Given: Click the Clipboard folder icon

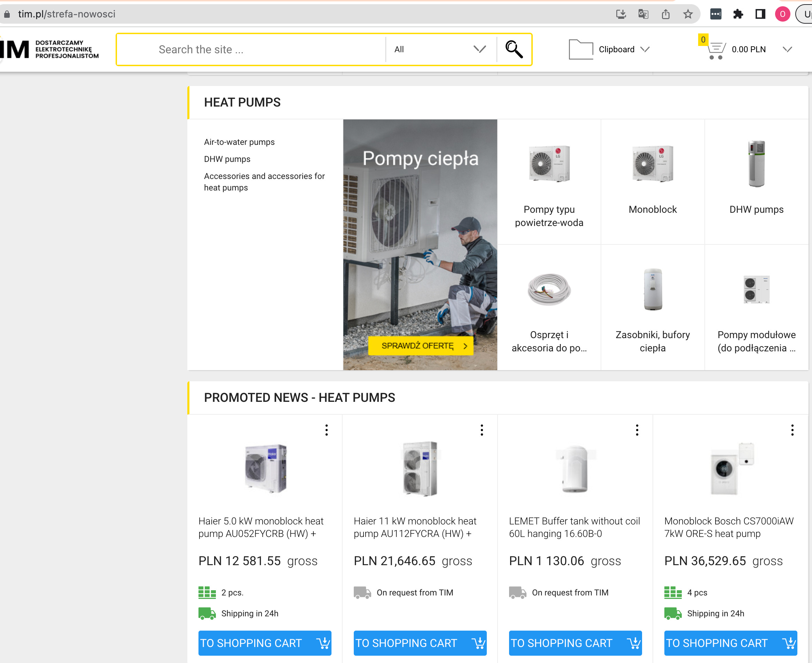Looking at the screenshot, I should pos(580,50).
